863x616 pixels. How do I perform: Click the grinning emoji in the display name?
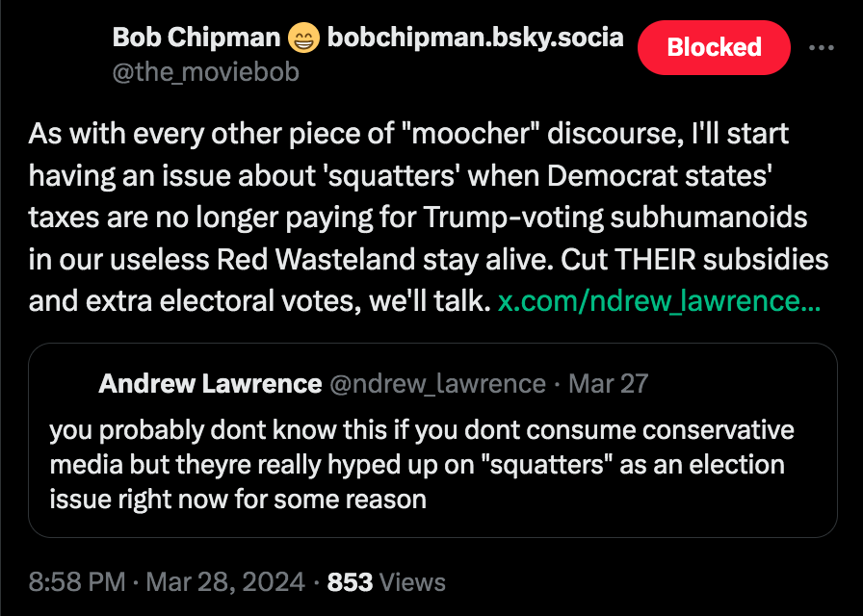click(x=301, y=38)
